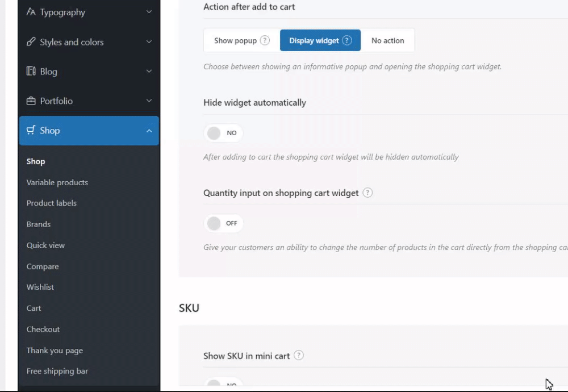Viewport: 568px width, 392px height.
Task: Click the Styles and colors brush icon
Action: [x=31, y=42]
